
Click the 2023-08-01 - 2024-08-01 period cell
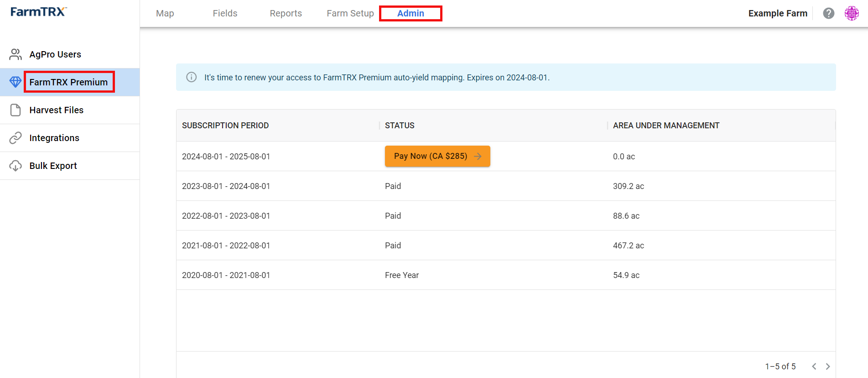pos(226,186)
